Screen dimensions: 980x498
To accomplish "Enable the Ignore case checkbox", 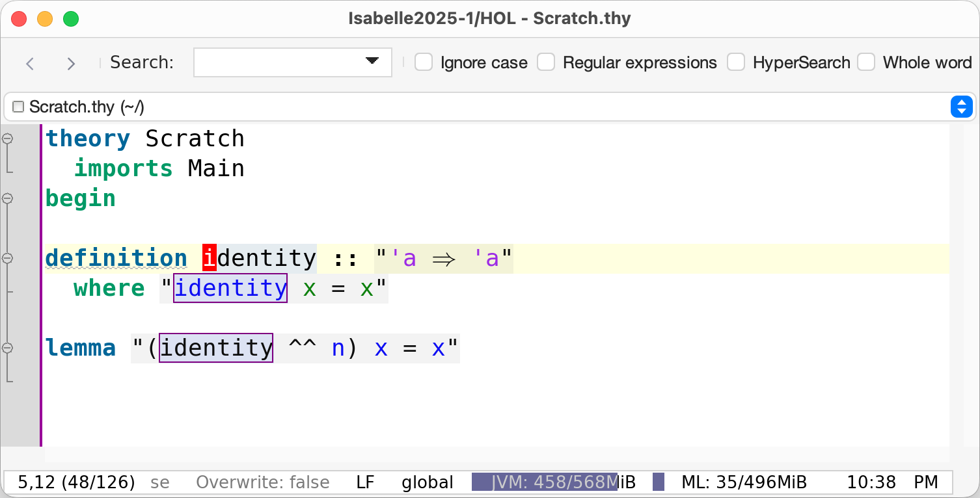I will pyautogui.click(x=424, y=62).
